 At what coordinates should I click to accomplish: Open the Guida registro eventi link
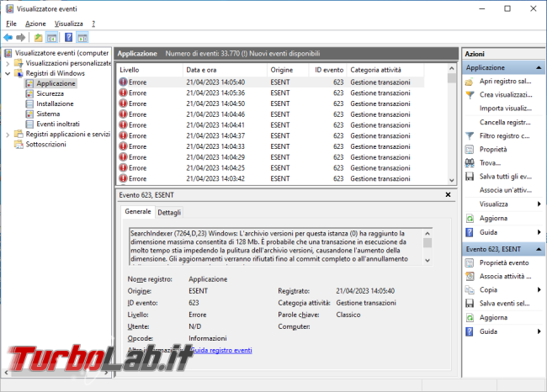(x=221, y=350)
